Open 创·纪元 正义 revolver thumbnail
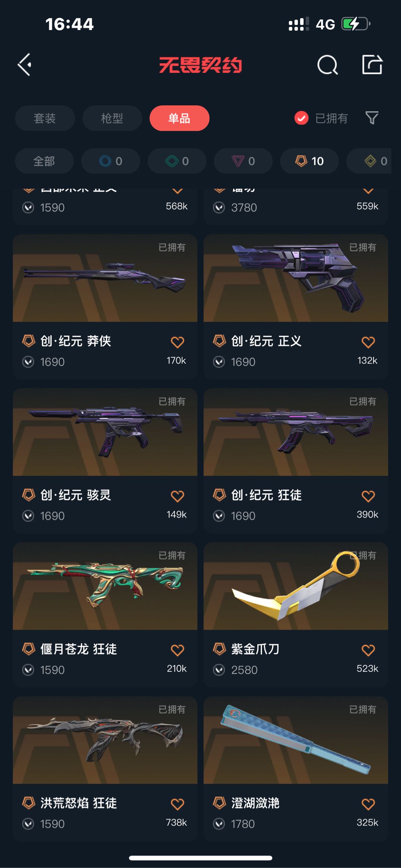 (x=296, y=278)
